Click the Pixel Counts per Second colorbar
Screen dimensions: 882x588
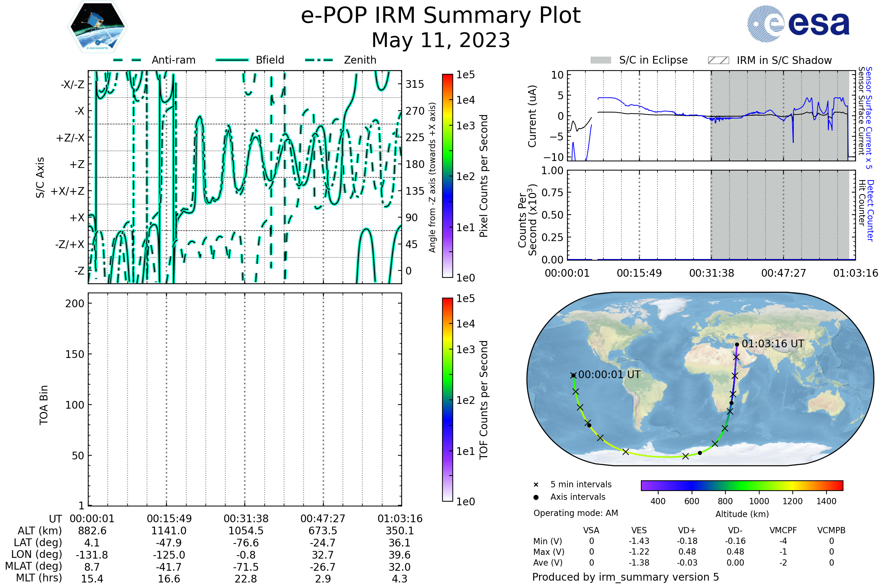pos(447,176)
